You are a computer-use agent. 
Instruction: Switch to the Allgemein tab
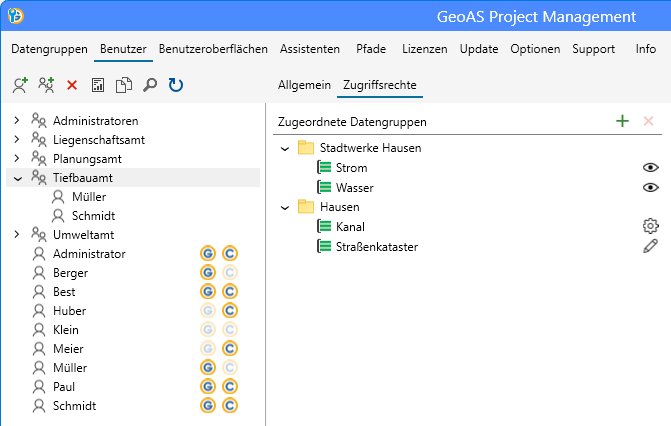(x=304, y=86)
